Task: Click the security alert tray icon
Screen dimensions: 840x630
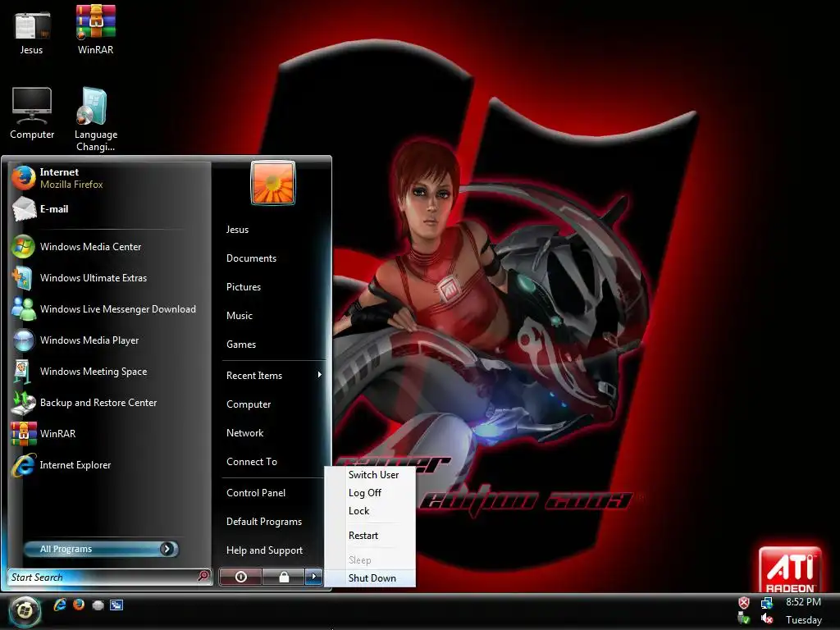Action: pyautogui.click(x=744, y=603)
